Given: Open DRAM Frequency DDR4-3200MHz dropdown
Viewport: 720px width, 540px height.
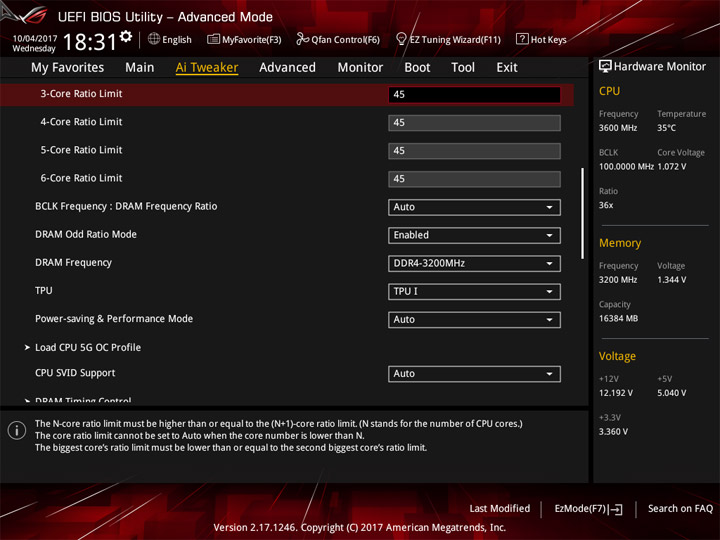Looking at the screenshot, I should coord(474,264).
